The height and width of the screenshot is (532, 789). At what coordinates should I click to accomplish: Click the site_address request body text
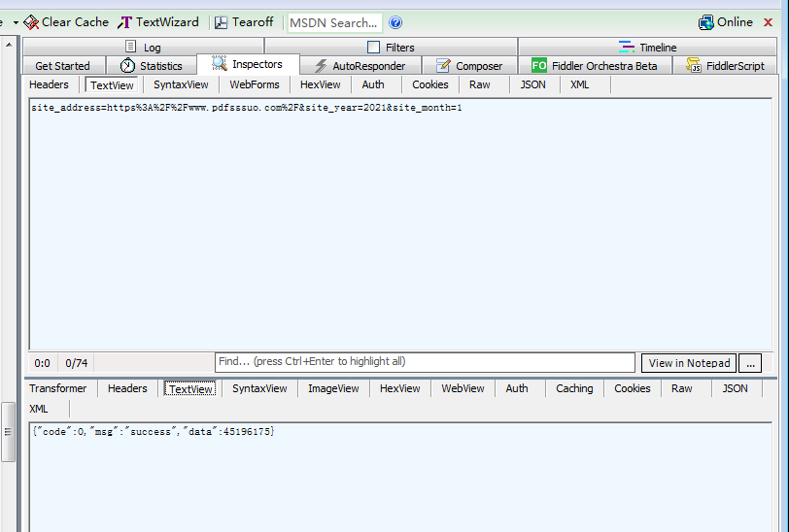point(247,108)
